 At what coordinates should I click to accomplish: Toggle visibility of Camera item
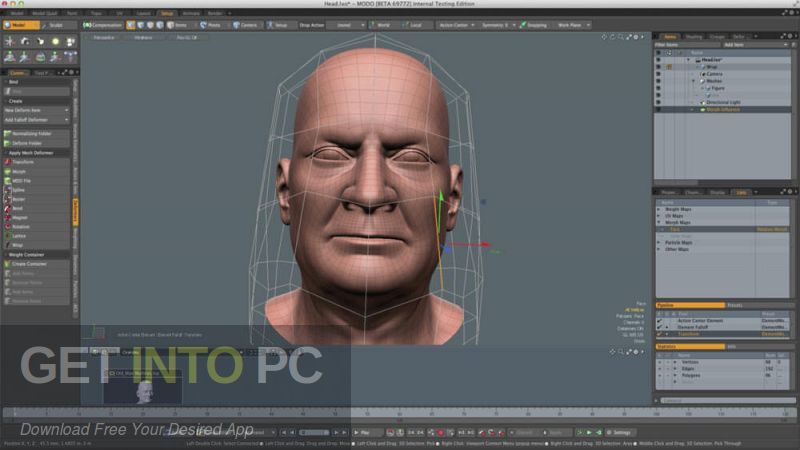pos(658,74)
